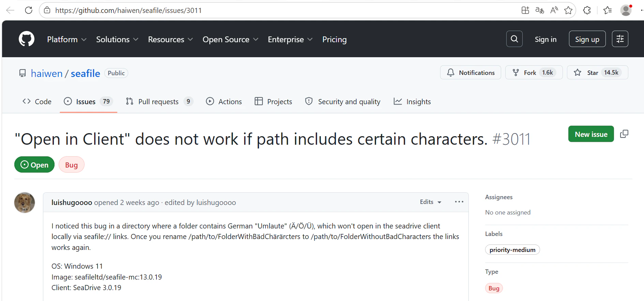
Task: Click the "No one assigned" text
Action: [508, 212]
